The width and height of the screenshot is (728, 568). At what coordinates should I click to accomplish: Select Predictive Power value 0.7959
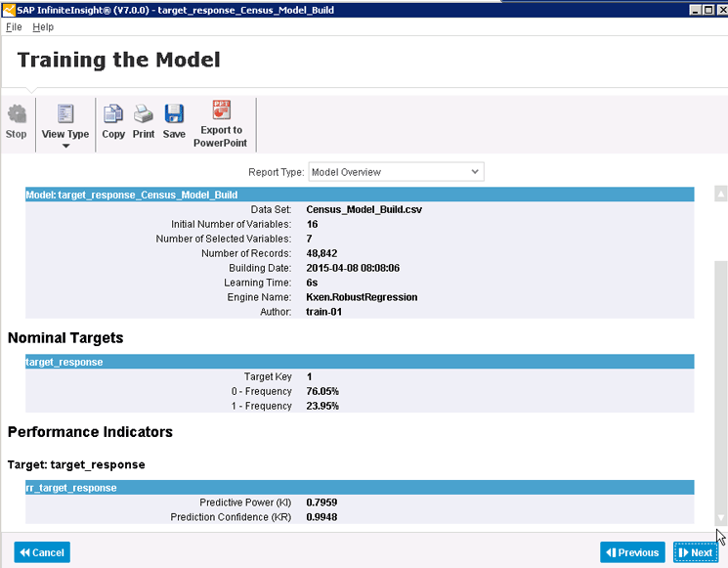tap(321, 502)
